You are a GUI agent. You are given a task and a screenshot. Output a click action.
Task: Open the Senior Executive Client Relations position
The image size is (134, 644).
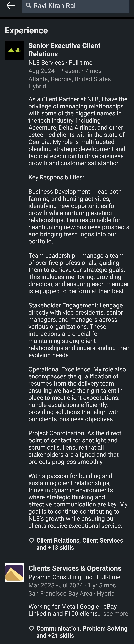point(64,50)
